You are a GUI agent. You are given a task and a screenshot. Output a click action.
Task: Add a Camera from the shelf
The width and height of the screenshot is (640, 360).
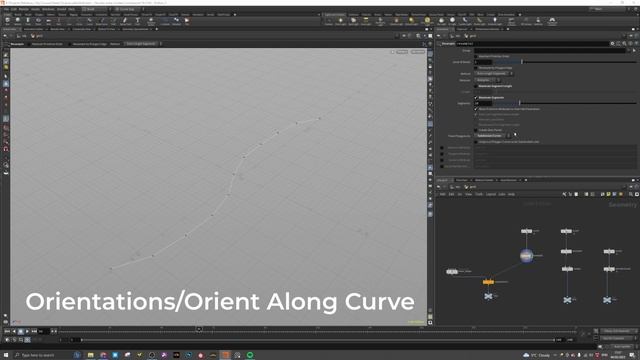point(329,21)
